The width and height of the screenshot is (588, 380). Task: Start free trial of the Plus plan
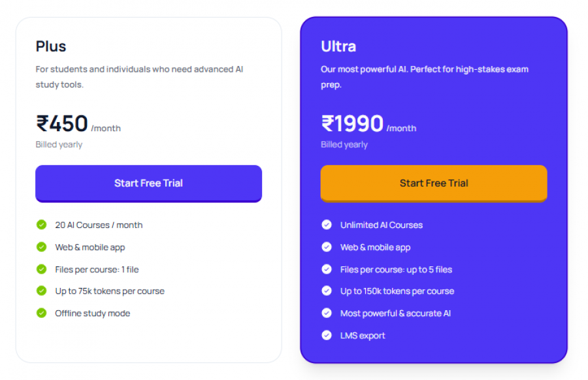148,183
